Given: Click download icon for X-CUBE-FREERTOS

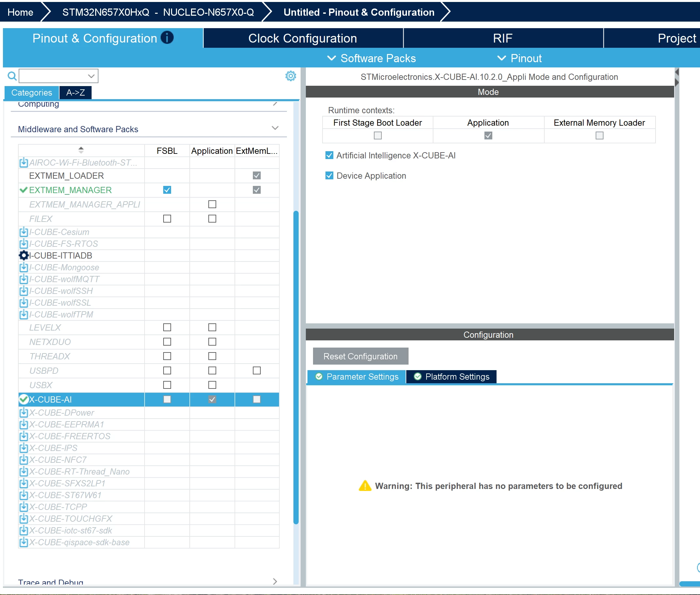Looking at the screenshot, I should click(24, 436).
